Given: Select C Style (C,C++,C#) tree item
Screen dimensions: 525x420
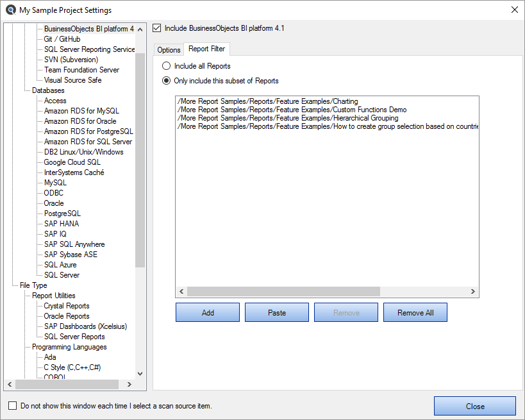Looking at the screenshot, I should tap(72, 367).
